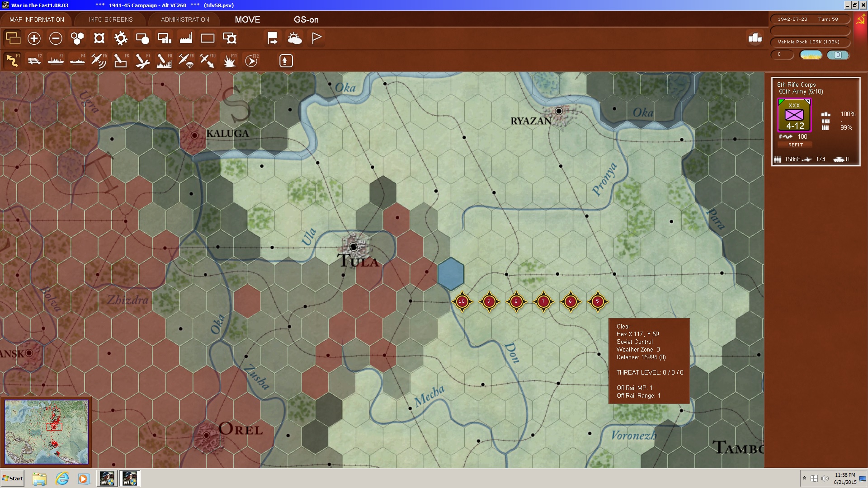
Task: Click the Vehicle Pool 109K display
Action: tap(810, 42)
